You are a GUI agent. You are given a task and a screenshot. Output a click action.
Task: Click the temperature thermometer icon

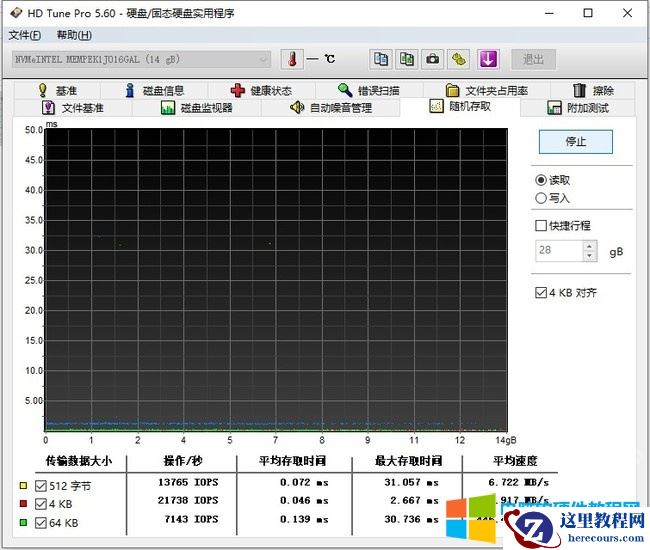click(292, 59)
